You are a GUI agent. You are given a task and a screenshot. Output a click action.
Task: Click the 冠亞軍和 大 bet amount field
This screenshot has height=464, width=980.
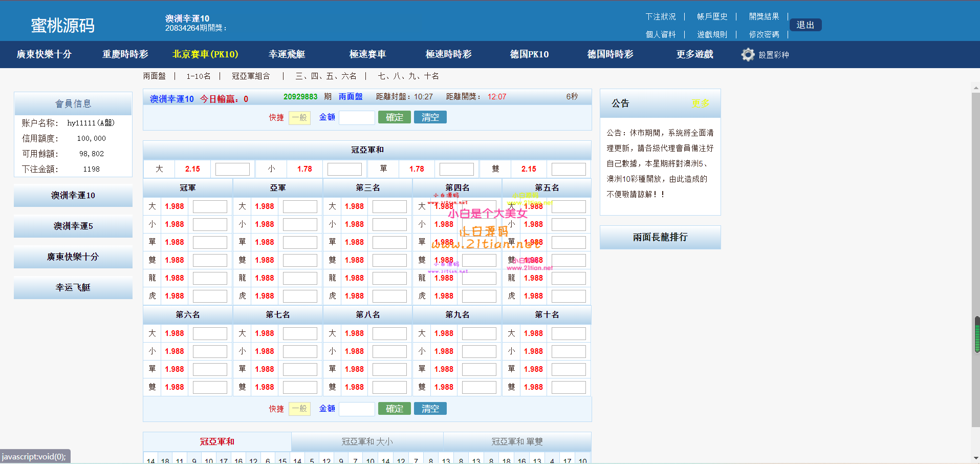tap(232, 169)
